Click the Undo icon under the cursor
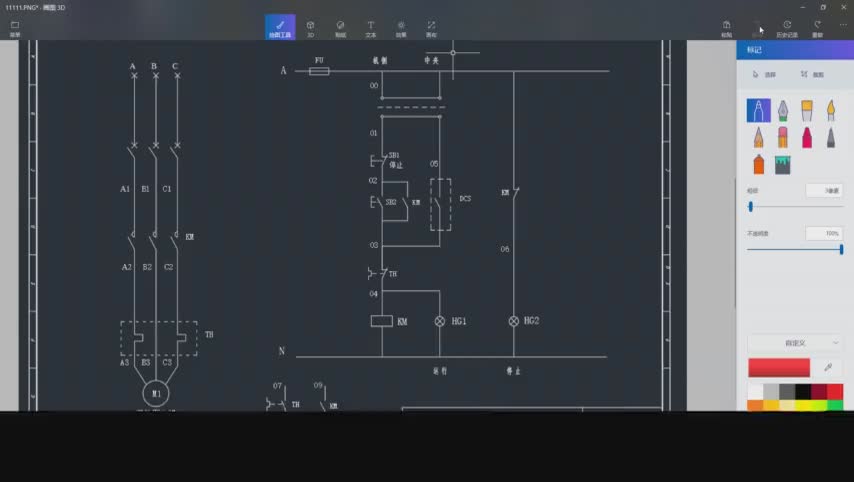Screen dimensions: 854x482 coord(757,28)
